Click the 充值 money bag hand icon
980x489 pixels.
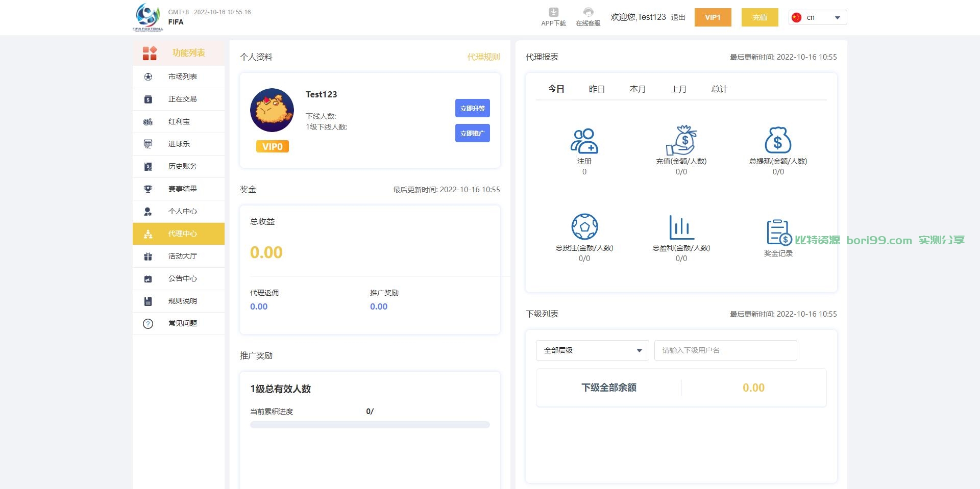coord(681,140)
